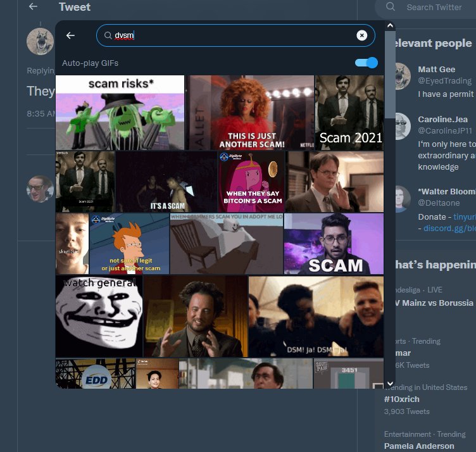
Task: Select the "not sure if legit" Fry GIF
Action: pos(129,244)
